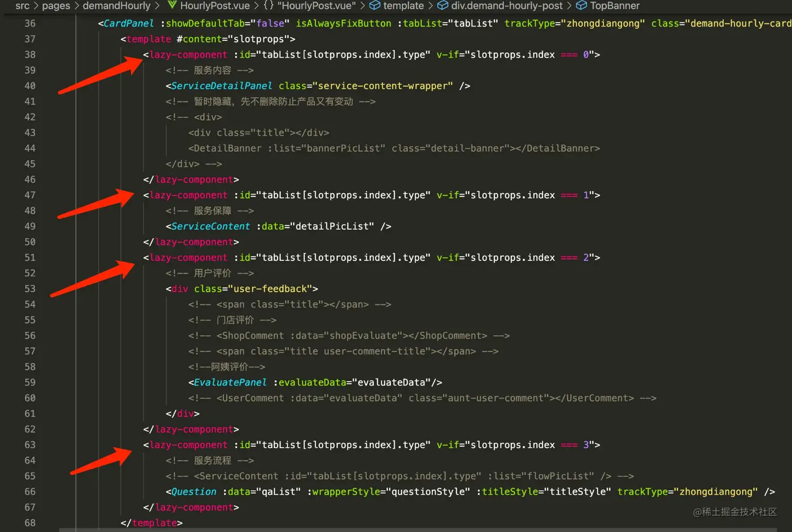
Task: Click line number 63 in the gutter
Action: (30, 445)
